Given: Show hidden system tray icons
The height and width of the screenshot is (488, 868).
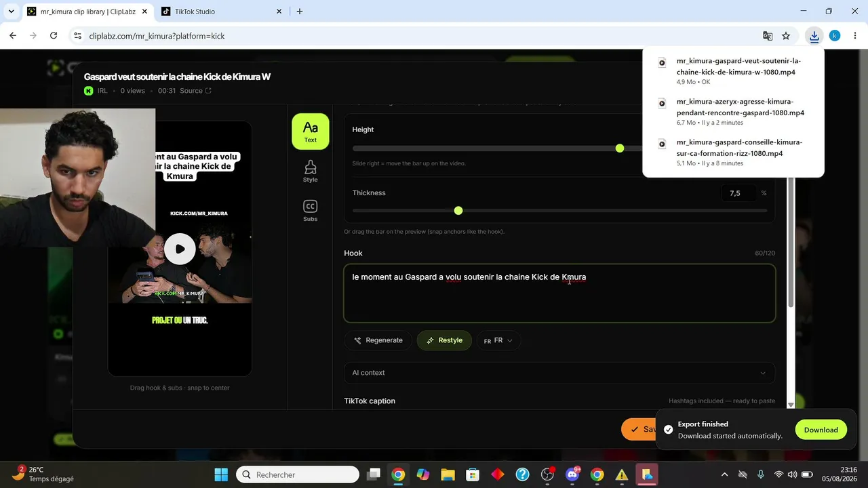Looking at the screenshot, I should 724,474.
